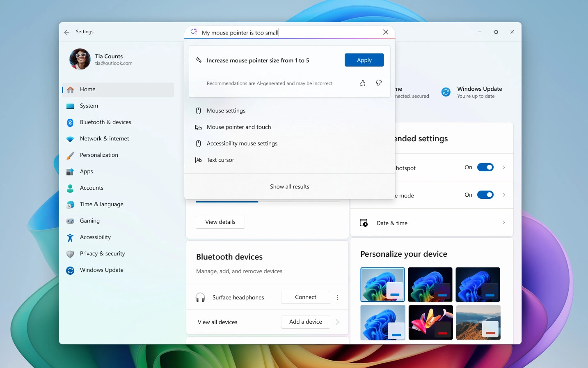Click Show all results
The width and height of the screenshot is (588, 368).
point(290,186)
